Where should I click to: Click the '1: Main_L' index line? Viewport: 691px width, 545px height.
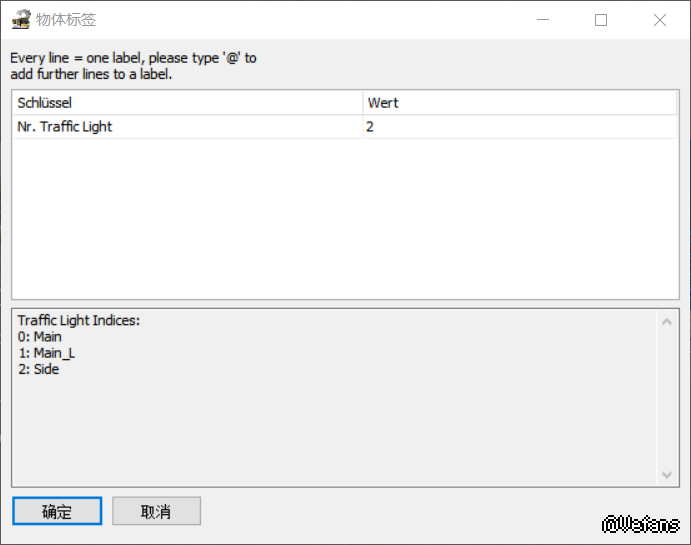point(47,353)
